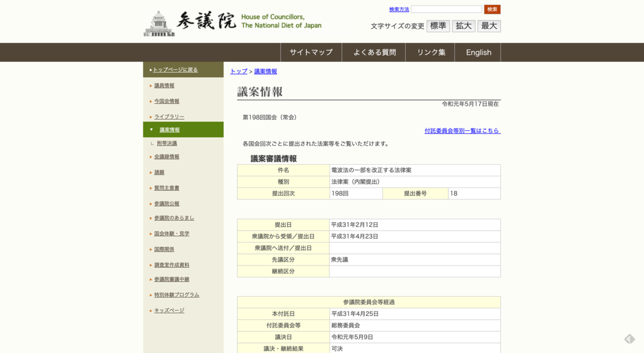The height and width of the screenshot is (353, 644).
Task: Open 今国会情報 in the sidebar
Action: click(x=167, y=101)
